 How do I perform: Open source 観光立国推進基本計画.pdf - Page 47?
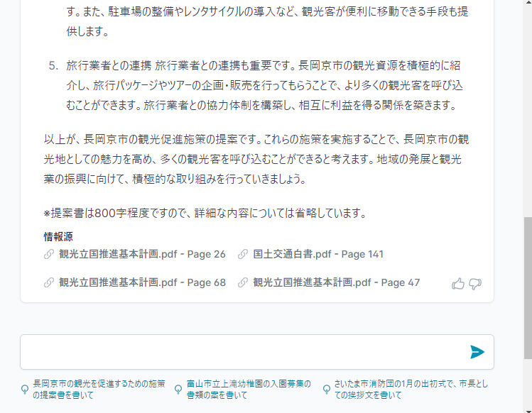(x=336, y=282)
